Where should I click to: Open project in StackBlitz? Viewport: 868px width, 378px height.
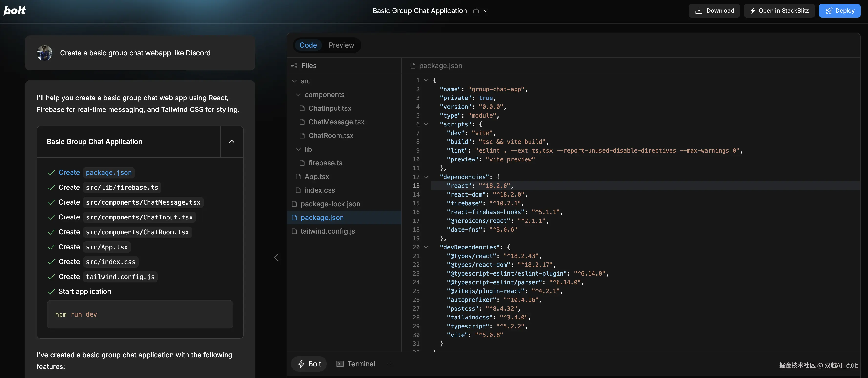[x=779, y=10]
